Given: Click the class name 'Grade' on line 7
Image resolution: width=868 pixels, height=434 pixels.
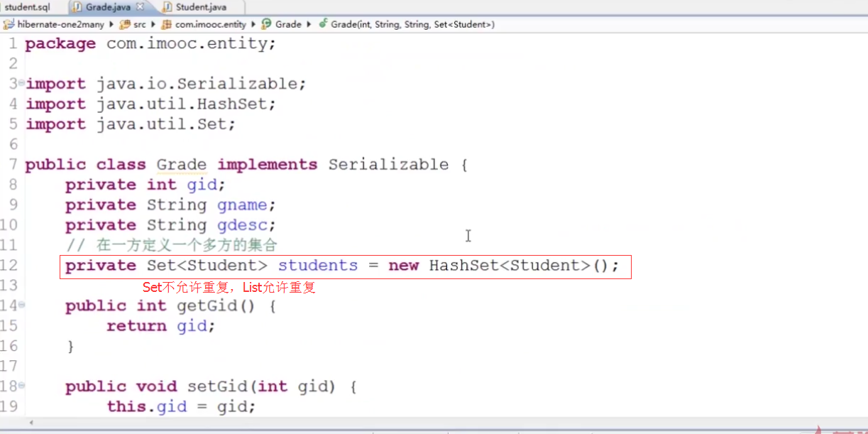Looking at the screenshot, I should 182,165.
